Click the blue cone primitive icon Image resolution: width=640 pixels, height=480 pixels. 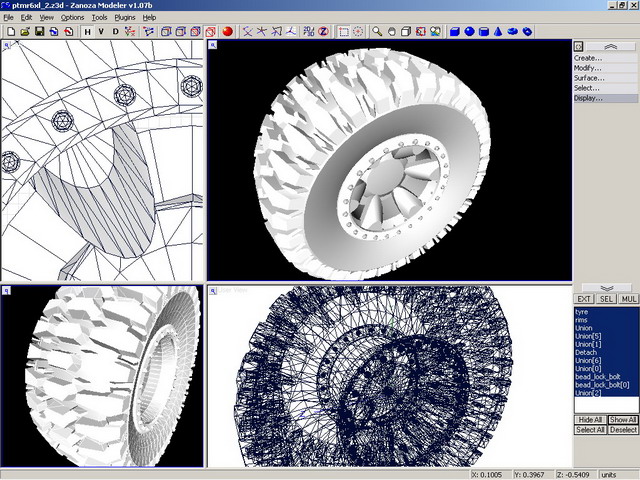[497, 32]
